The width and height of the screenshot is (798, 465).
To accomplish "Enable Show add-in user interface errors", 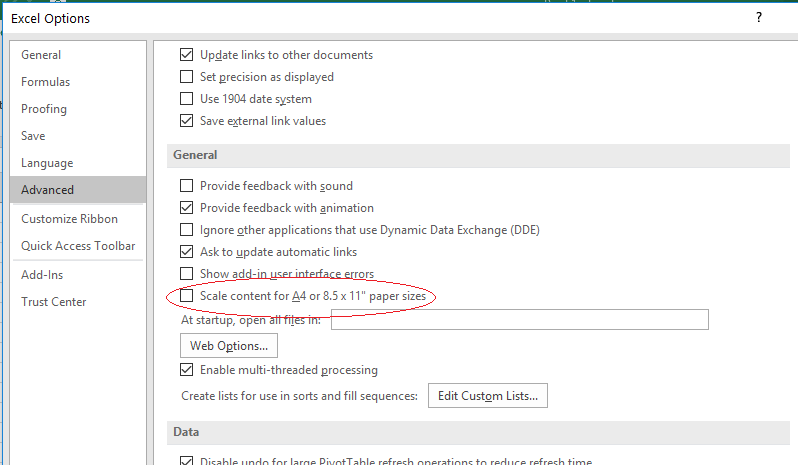I will pos(187,274).
